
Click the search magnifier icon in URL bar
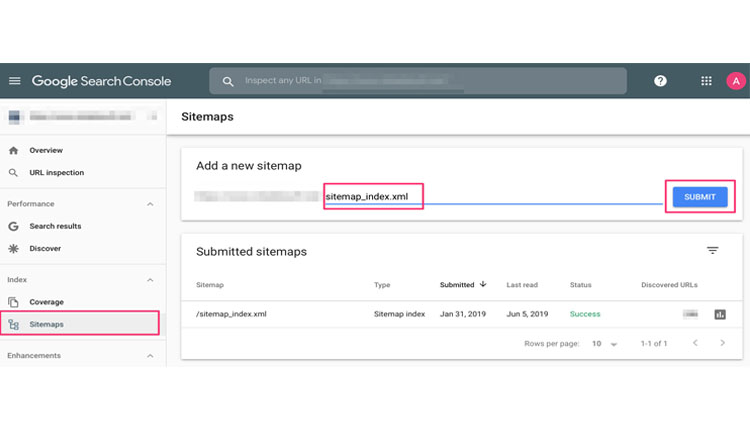coord(228,81)
